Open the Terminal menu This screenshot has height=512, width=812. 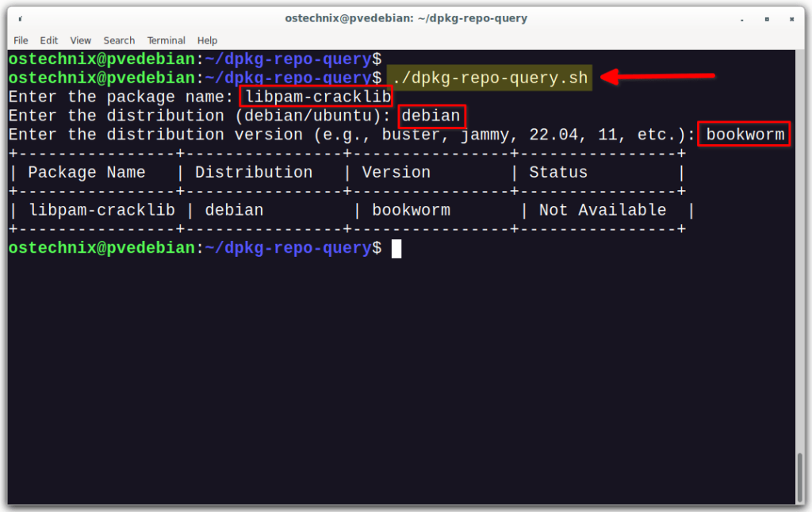pyautogui.click(x=166, y=40)
